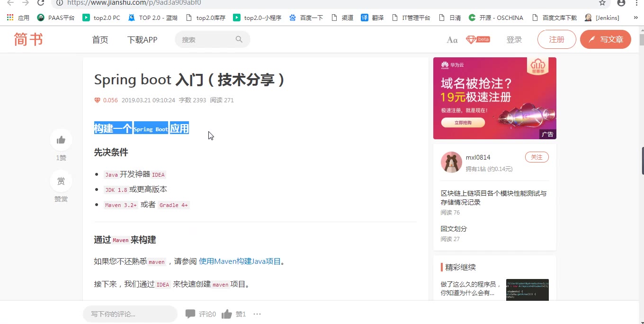Click the 注册 register button
Image resolution: width=644 pixels, height=324 pixels.
click(x=557, y=39)
